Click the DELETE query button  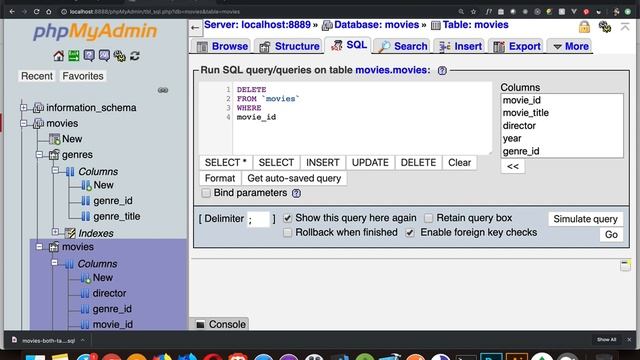[418, 162]
